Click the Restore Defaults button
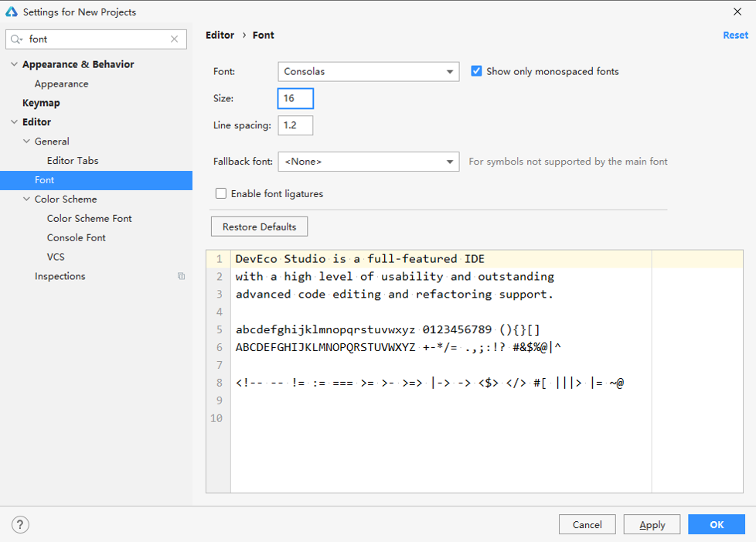756x542 pixels. pyautogui.click(x=260, y=227)
